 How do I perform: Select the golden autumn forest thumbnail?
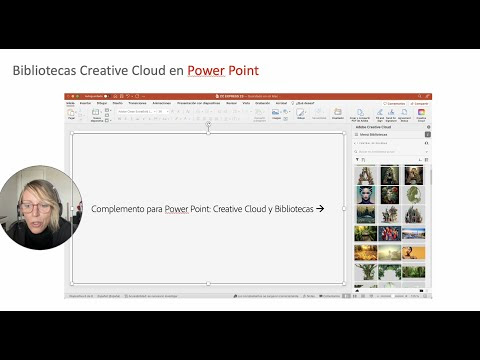365,253
